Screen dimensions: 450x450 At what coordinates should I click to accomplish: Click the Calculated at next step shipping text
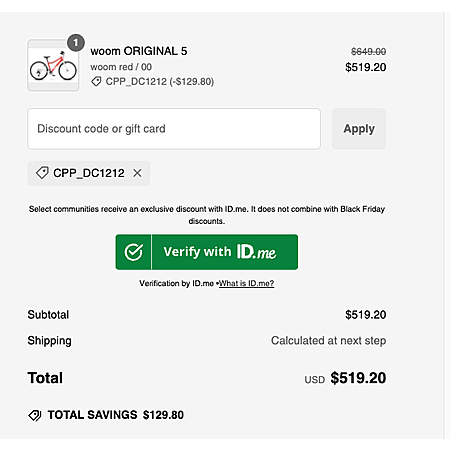pos(328,340)
